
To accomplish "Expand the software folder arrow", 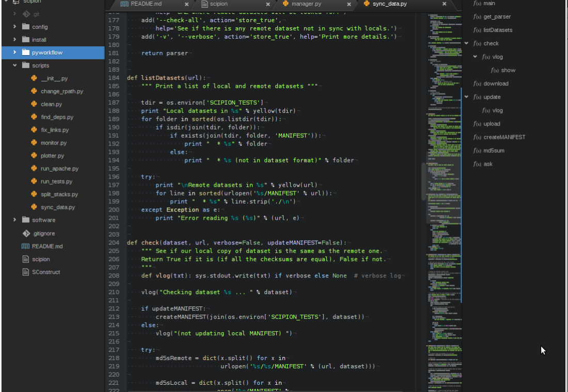I will coord(14,220).
